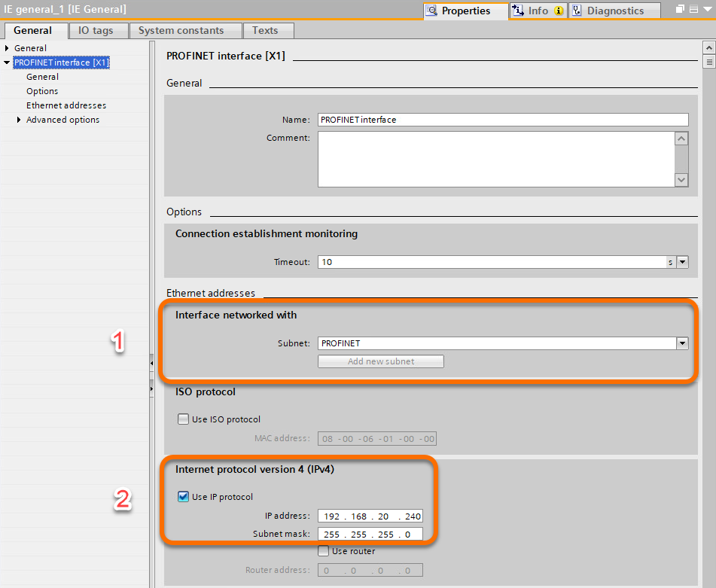Image resolution: width=716 pixels, height=588 pixels.
Task: Click the Subnet PROFINET field
Action: [x=497, y=343]
